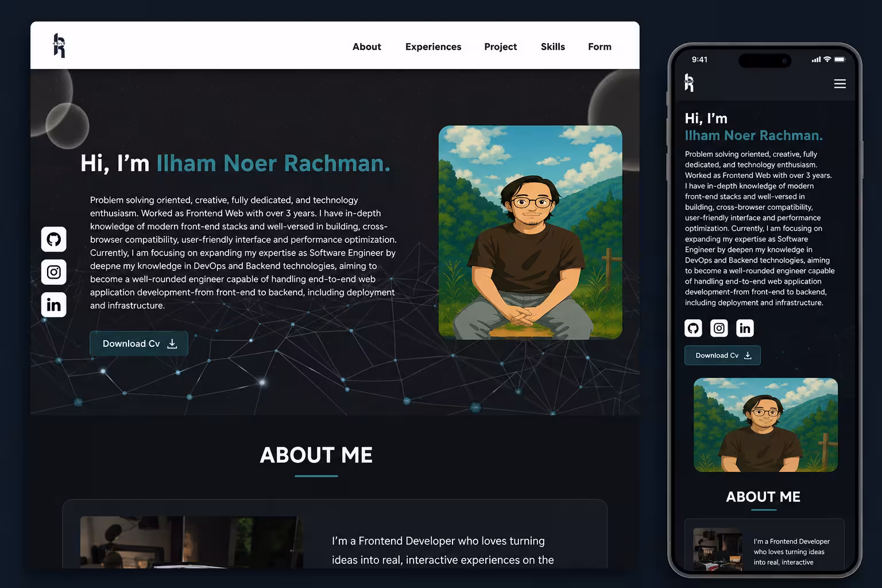The width and height of the screenshot is (882, 588).
Task: Open the Project nav item
Action: pos(501,47)
